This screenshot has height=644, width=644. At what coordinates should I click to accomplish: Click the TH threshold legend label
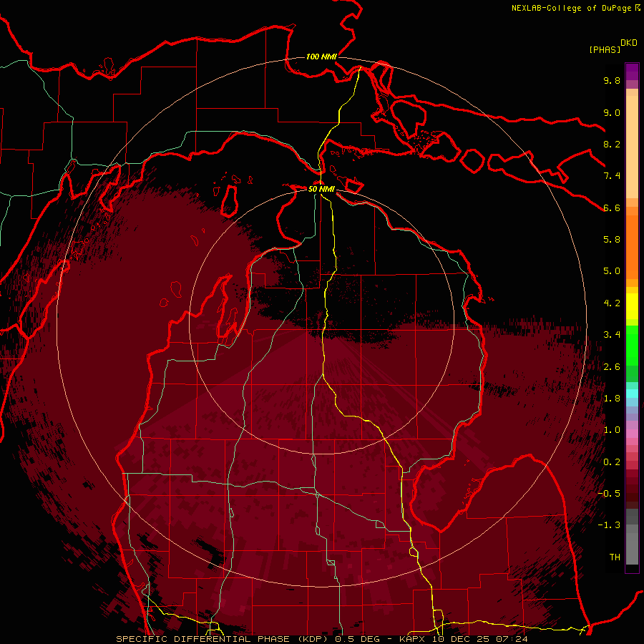(615, 557)
